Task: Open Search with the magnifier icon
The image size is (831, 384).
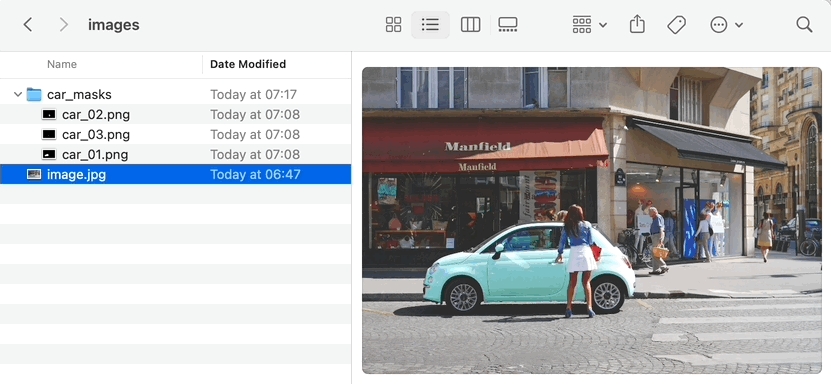Action: [804, 24]
